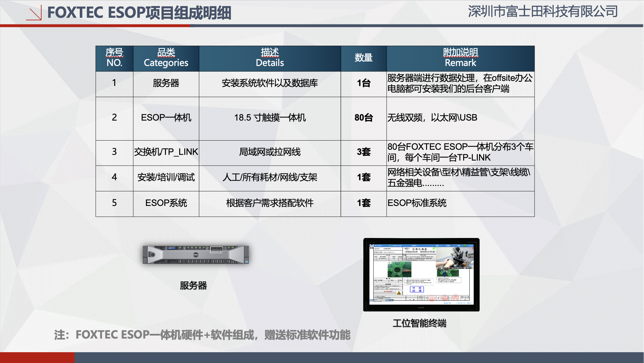Screen dimensions: 644x363
Task: Click the 服务器 caption under server image
Action: tap(193, 286)
